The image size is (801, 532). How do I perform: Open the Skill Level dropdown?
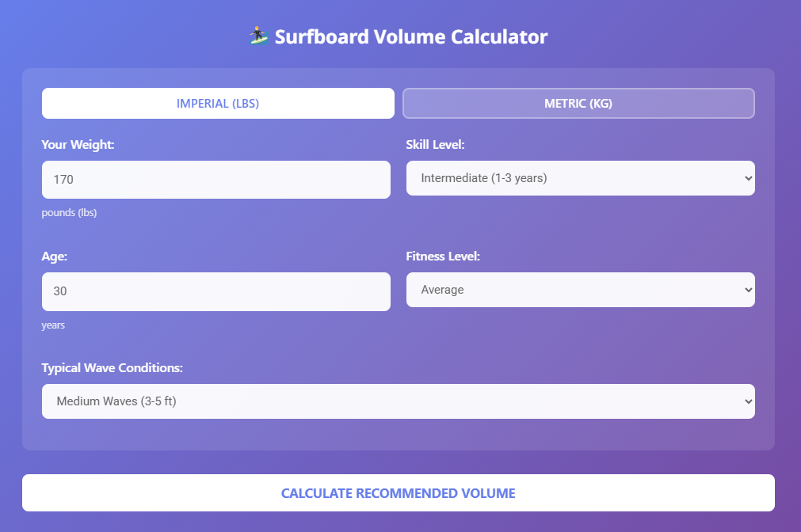click(x=580, y=178)
